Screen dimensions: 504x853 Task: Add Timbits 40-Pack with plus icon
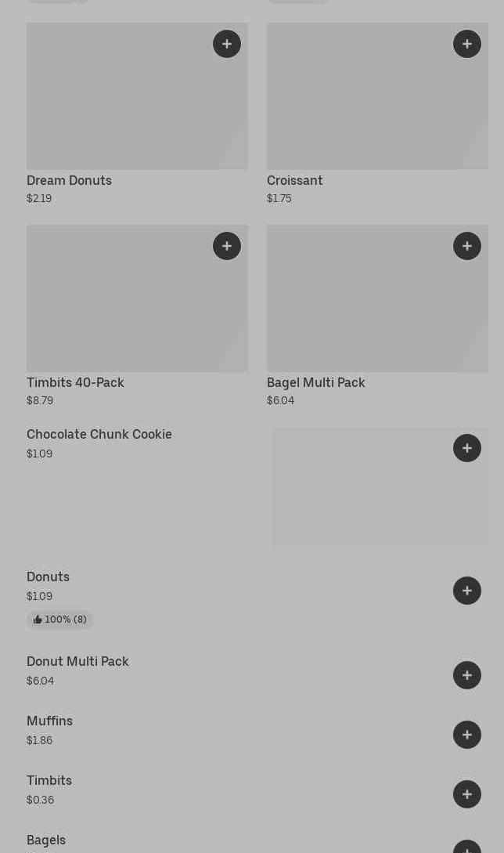coord(227,246)
